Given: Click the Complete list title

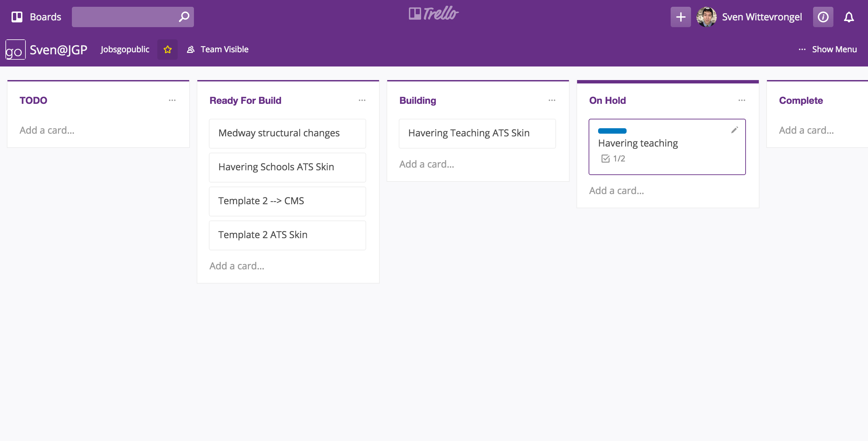Looking at the screenshot, I should [801, 100].
